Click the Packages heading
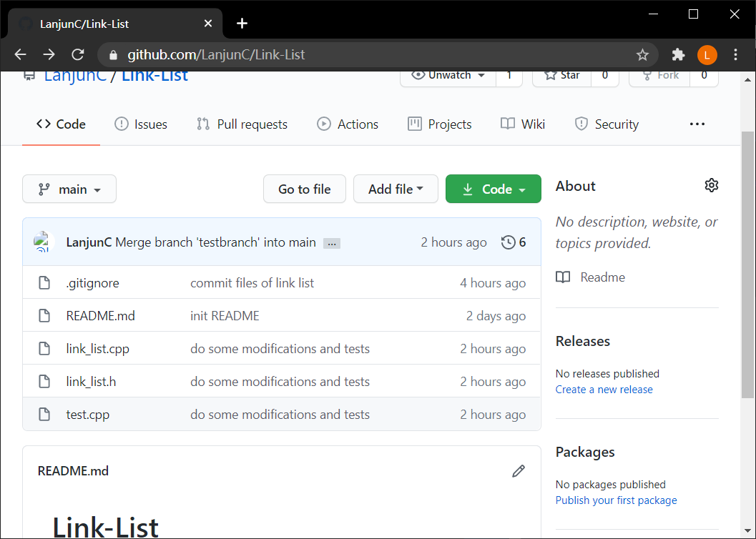This screenshot has width=756, height=539. click(x=585, y=452)
